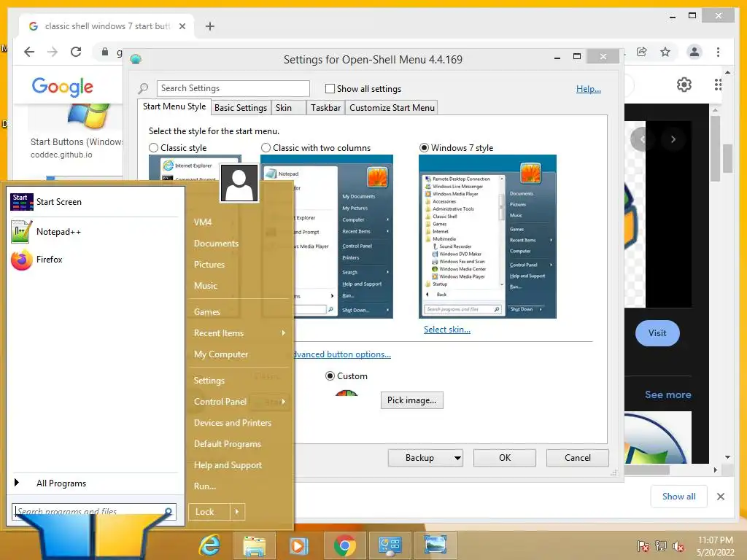
Task: Bookmark this page with the star icon
Action: click(665, 52)
